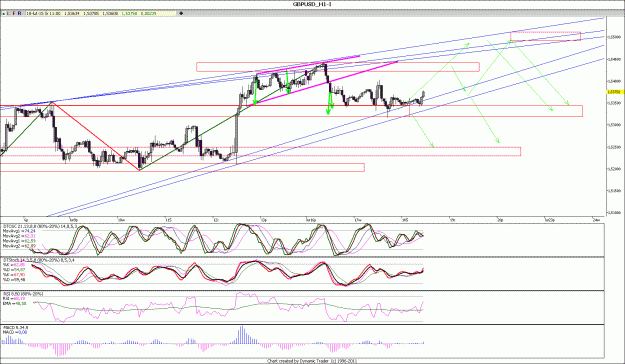
Task: Click the blue R button in toolbar
Action: click(20, 13)
